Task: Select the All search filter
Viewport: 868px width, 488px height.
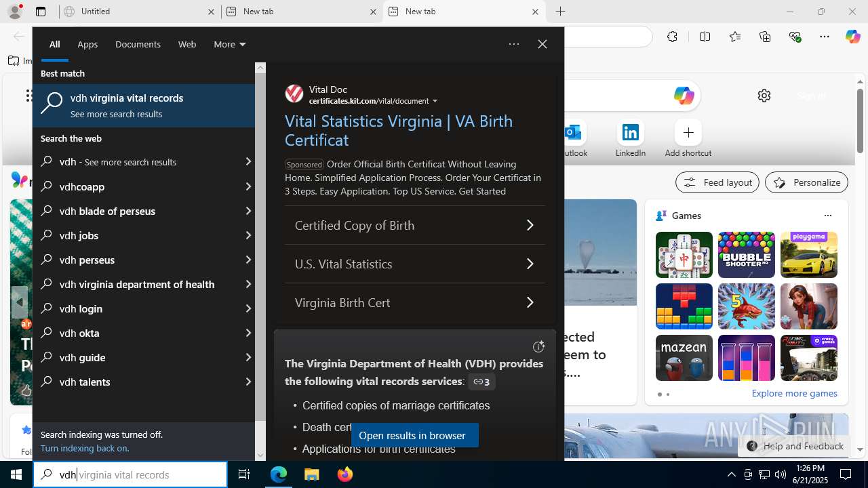Action: pos(55,44)
